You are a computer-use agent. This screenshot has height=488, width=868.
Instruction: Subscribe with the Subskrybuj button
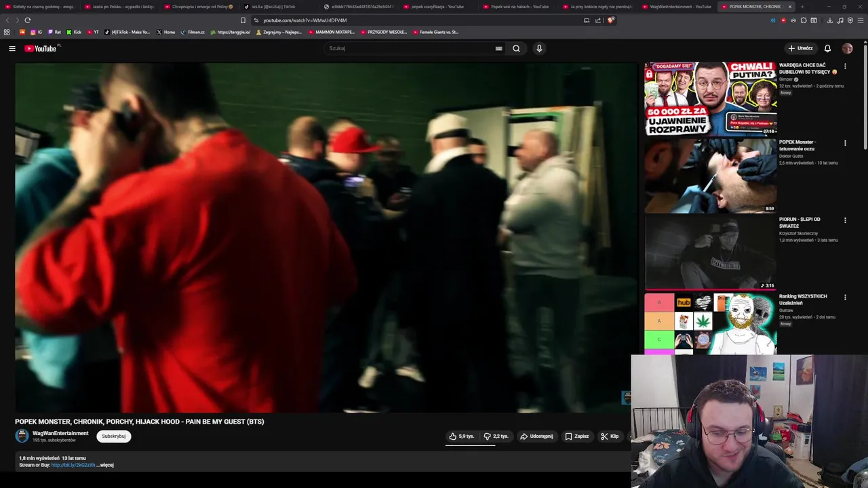[113, 436]
